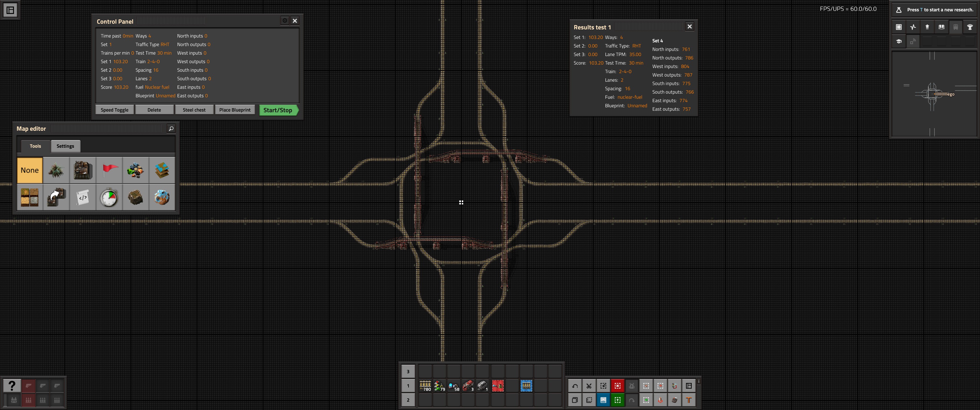Toggle the mod panel layout shortcut
Image resolution: width=980 pixels, height=410 pixels.
(x=689, y=386)
